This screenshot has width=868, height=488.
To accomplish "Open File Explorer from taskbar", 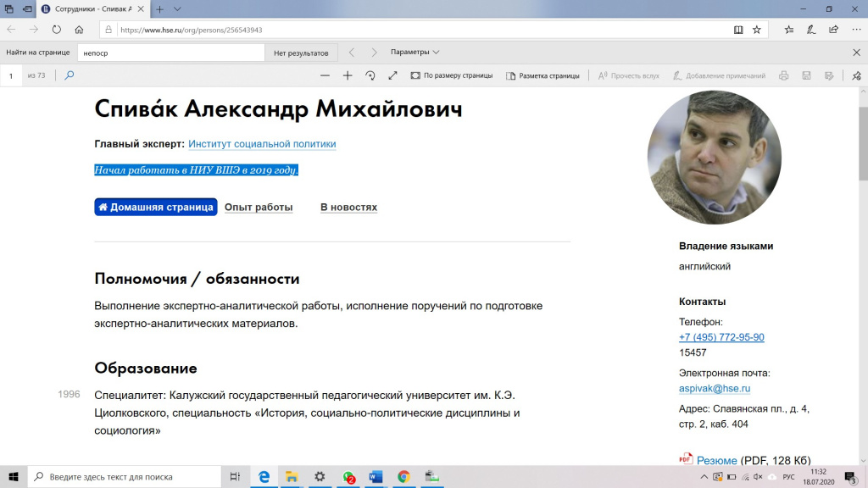I will click(292, 476).
